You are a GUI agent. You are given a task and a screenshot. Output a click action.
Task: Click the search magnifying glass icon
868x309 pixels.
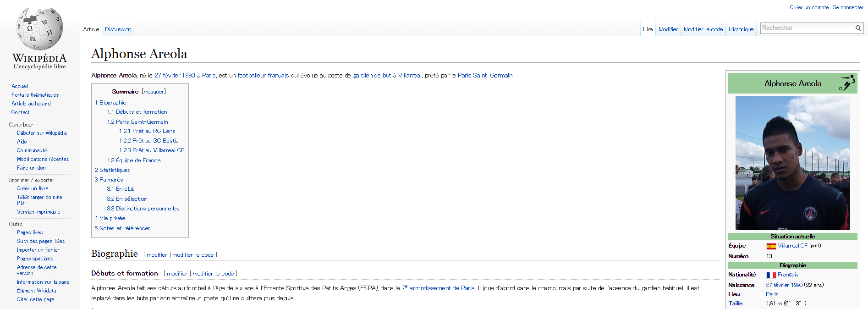click(858, 28)
